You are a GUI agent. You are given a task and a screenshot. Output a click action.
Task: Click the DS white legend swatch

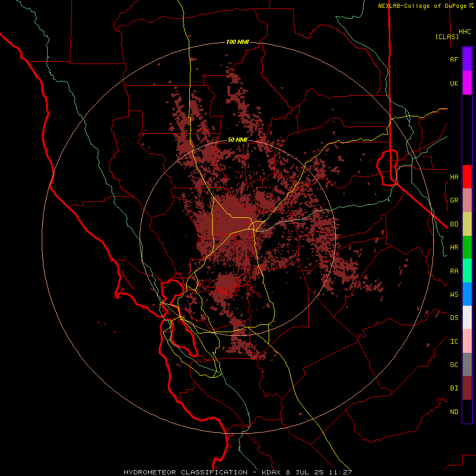click(x=467, y=317)
